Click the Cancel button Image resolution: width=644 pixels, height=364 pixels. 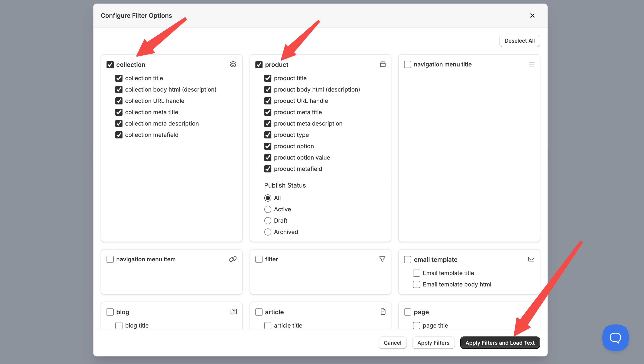pyautogui.click(x=392, y=343)
